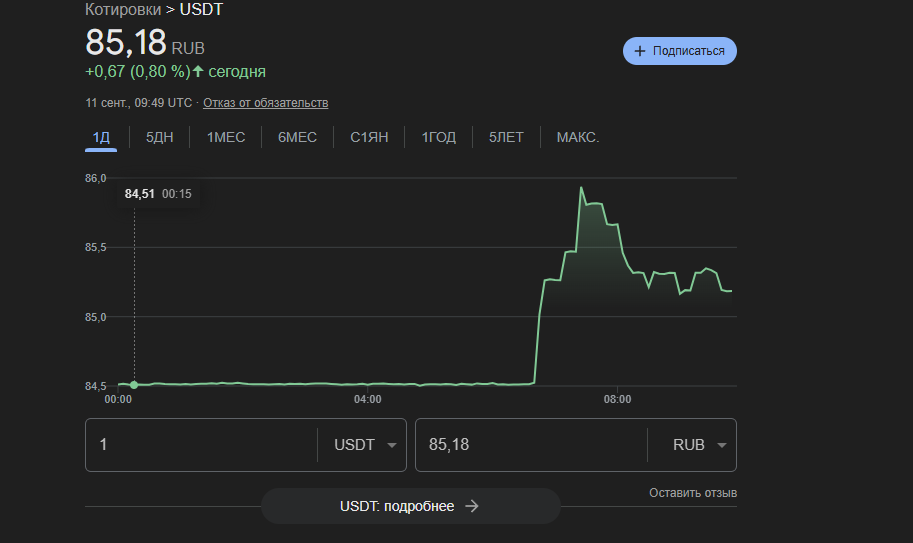Switch to the 5ЛЕТ chart tab
The width and height of the screenshot is (913, 543).
(506, 137)
